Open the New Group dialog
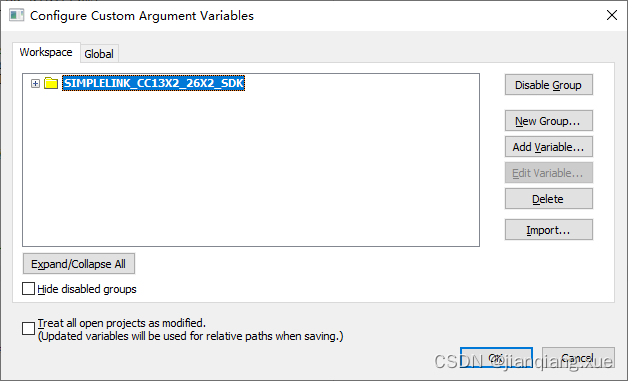The height and width of the screenshot is (381, 628). [x=548, y=121]
